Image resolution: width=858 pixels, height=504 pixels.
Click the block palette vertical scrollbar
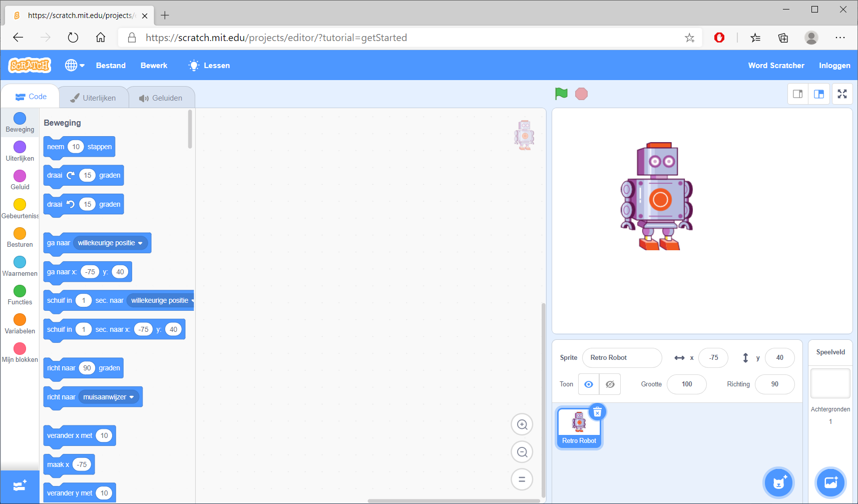click(x=190, y=129)
